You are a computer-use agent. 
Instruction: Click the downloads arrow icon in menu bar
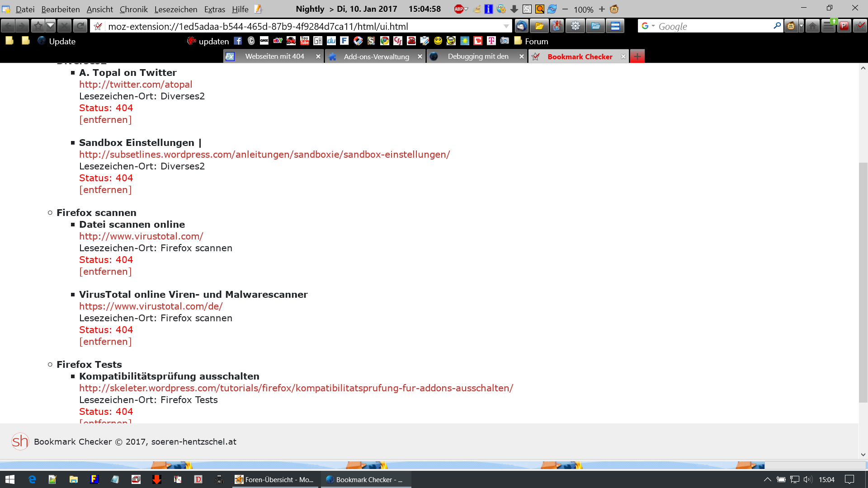pyautogui.click(x=514, y=9)
